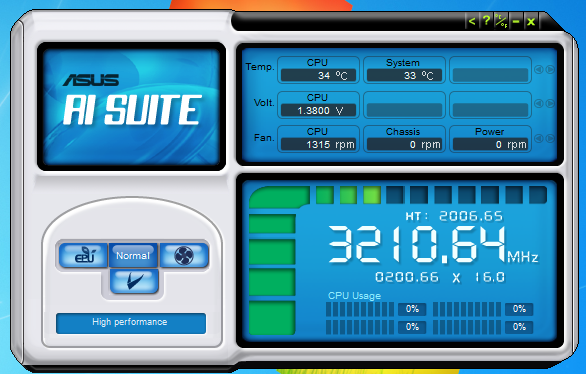Click the back arrow icon in title bar
Screen dimensions: 586x374
coord(472,21)
